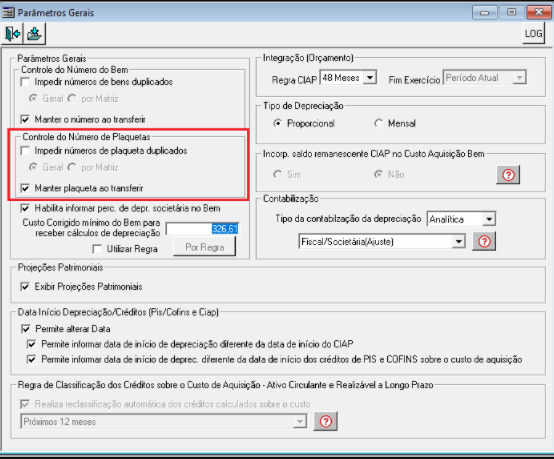Click the Por Regra button
The image size is (554, 459).
[x=205, y=247]
